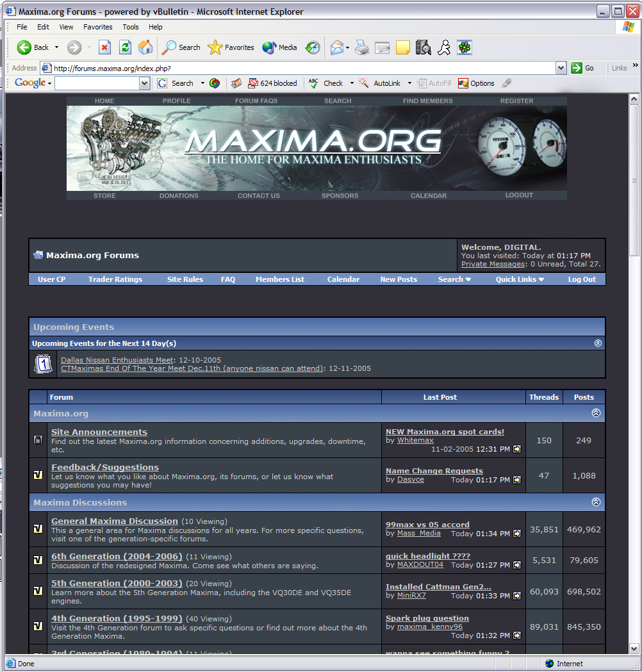642x672 pixels.
Task: Click the AutoLink wand button
Action: pyautogui.click(x=380, y=83)
